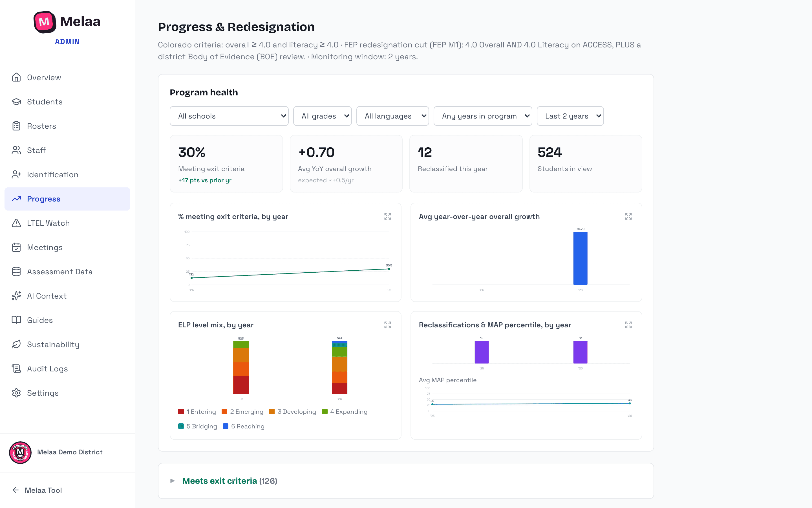Screen dimensions: 812x508
Task: Click the "+17 pts vs prior yr" text
Action: coord(205,180)
